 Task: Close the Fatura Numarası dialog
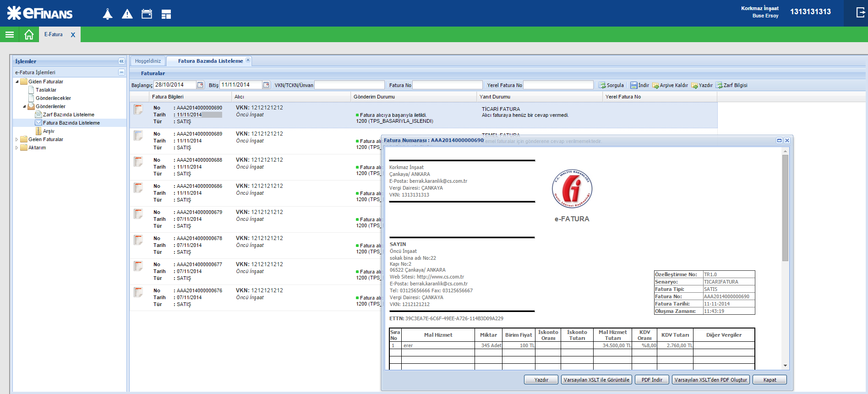(x=787, y=141)
